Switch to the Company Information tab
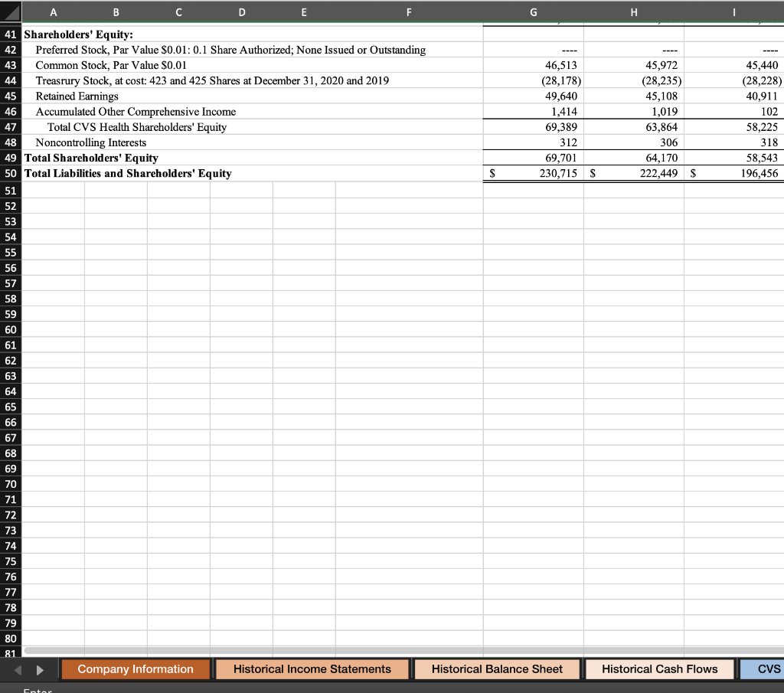The width and height of the screenshot is (784, 693). click(x=135, y=668)
